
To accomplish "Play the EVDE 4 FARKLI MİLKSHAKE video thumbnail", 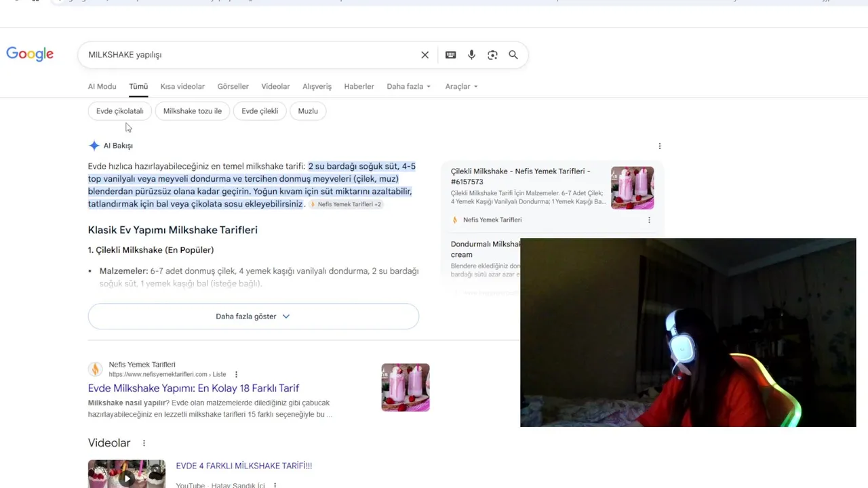I will click(x=127, y=474).
